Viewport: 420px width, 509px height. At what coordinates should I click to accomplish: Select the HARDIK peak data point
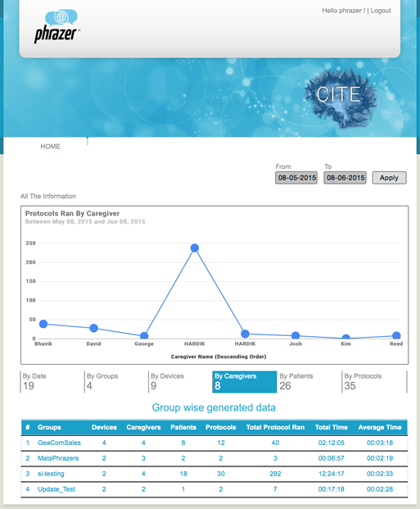195,248
